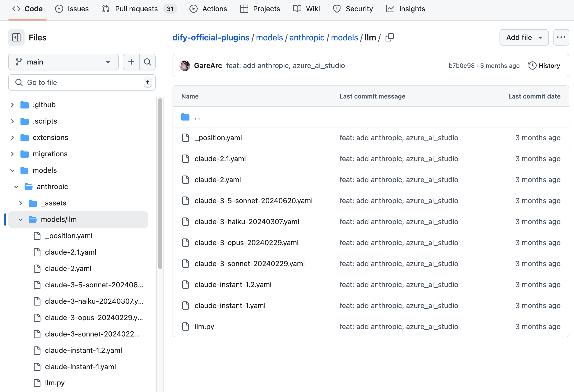Image resolution: width=574 pixels, height=392 pixels.
Task: Click GareArc's profile avatar
Action: pyautogui.click(x=185, y=66)
